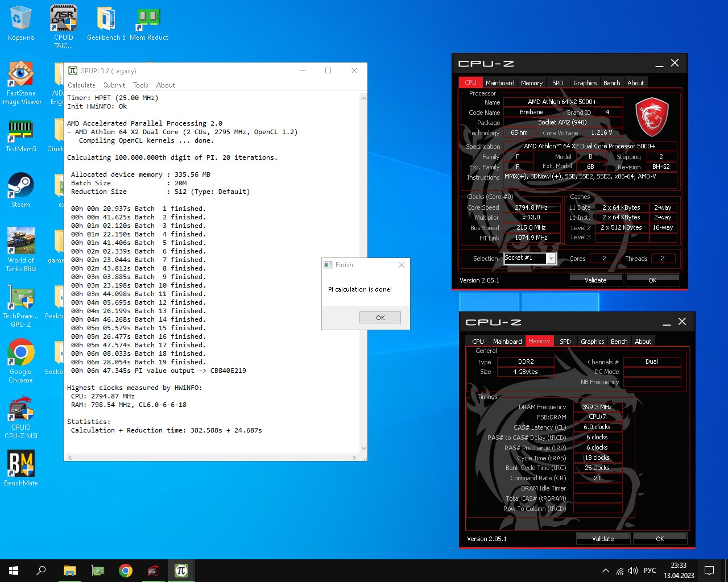Launch Mem Reduct desktop shortcut

(149, 23)
